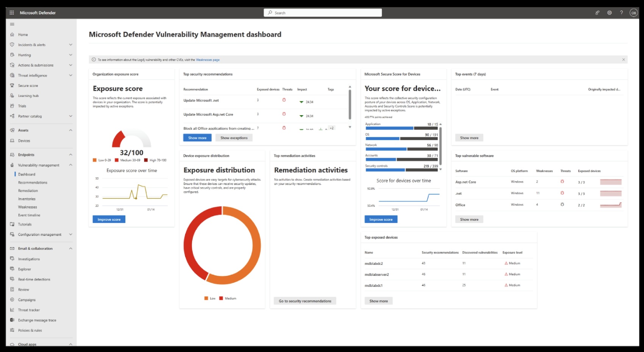Open the Weaknesses page link in banner
This screenshot has height=352, width=644.
208,60
